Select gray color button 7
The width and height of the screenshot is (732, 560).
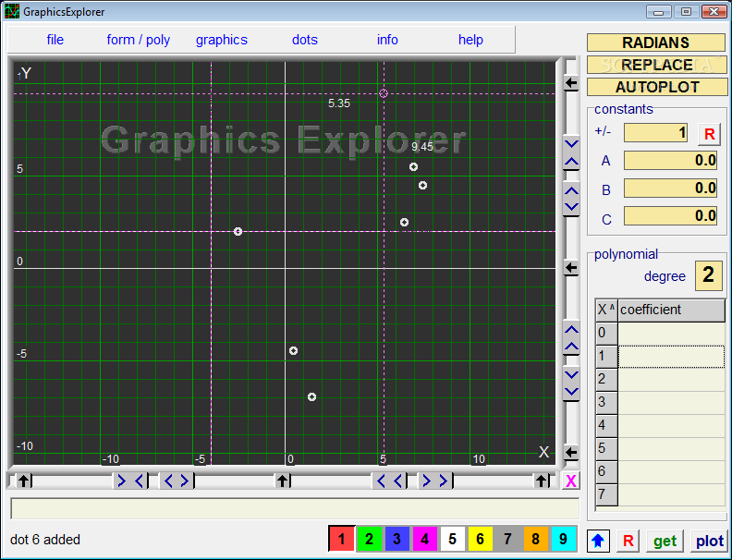pyautogui.click(x=508, y=539)
